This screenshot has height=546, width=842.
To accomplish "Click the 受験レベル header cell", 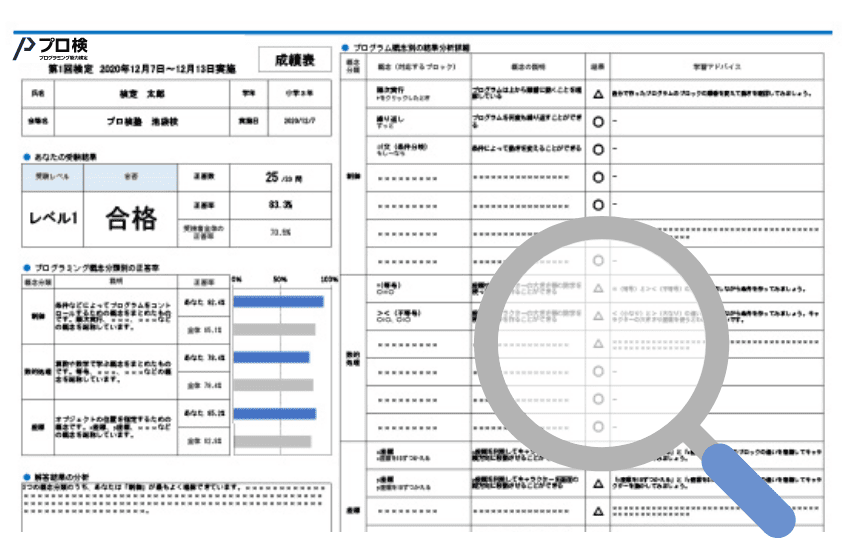I will (x=52, y=177).
